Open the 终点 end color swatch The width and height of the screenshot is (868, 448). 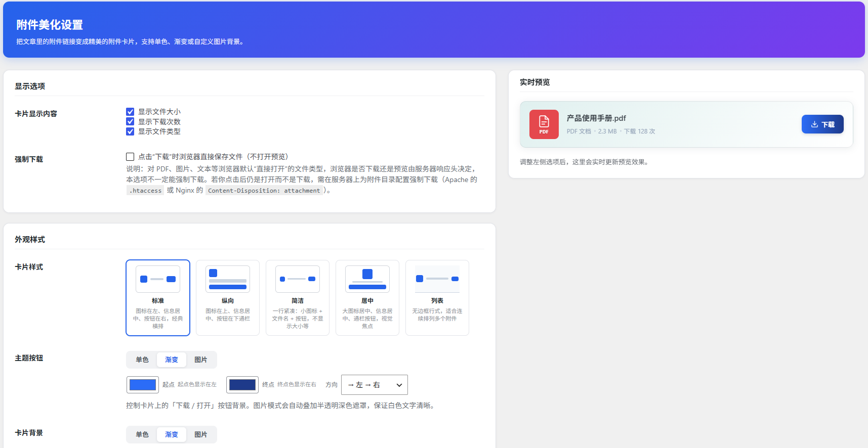(x=242, y=385)
